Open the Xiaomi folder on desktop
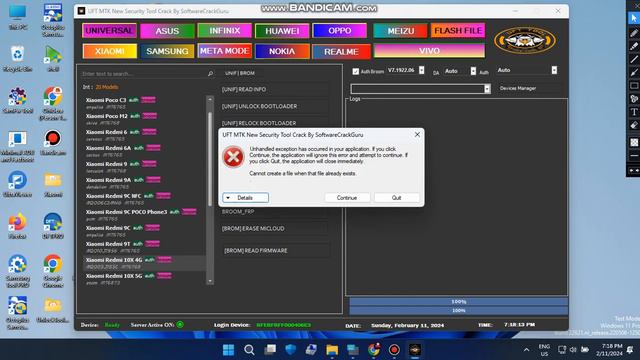 pyautogui.click(x=53, y=184)
